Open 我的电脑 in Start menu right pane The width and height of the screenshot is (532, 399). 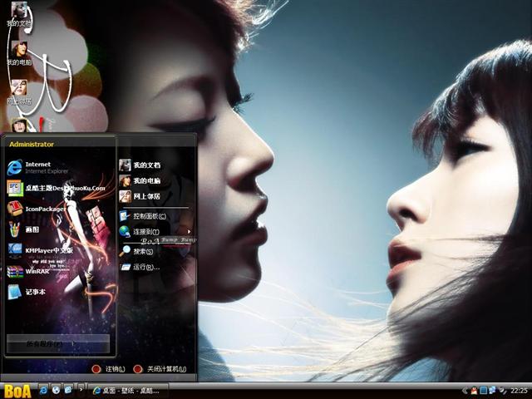tap(140, 181)
